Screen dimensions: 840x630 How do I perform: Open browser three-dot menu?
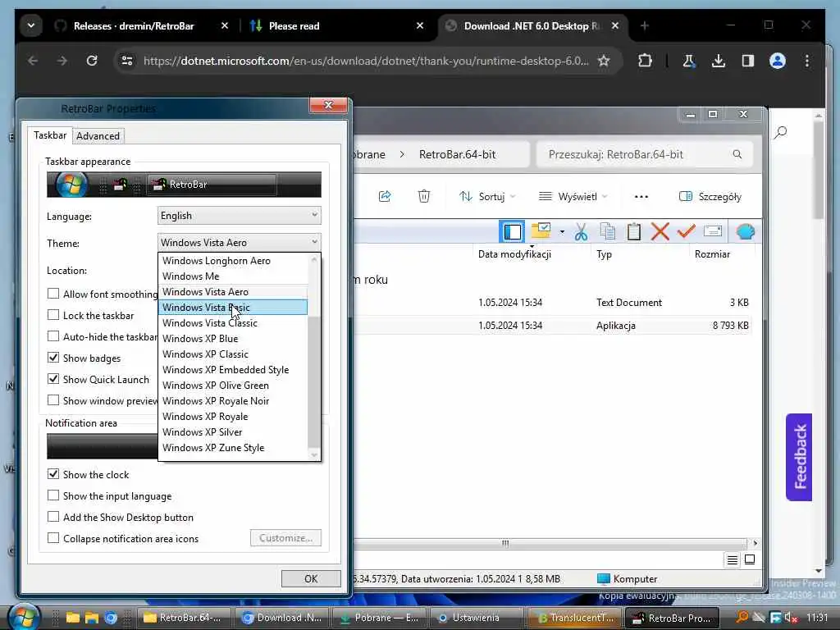807,61
